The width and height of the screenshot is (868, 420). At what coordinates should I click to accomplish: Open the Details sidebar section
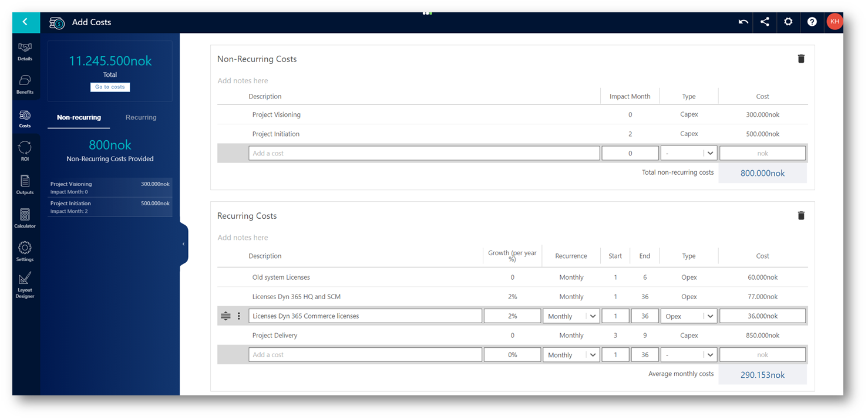click(25, 52)
